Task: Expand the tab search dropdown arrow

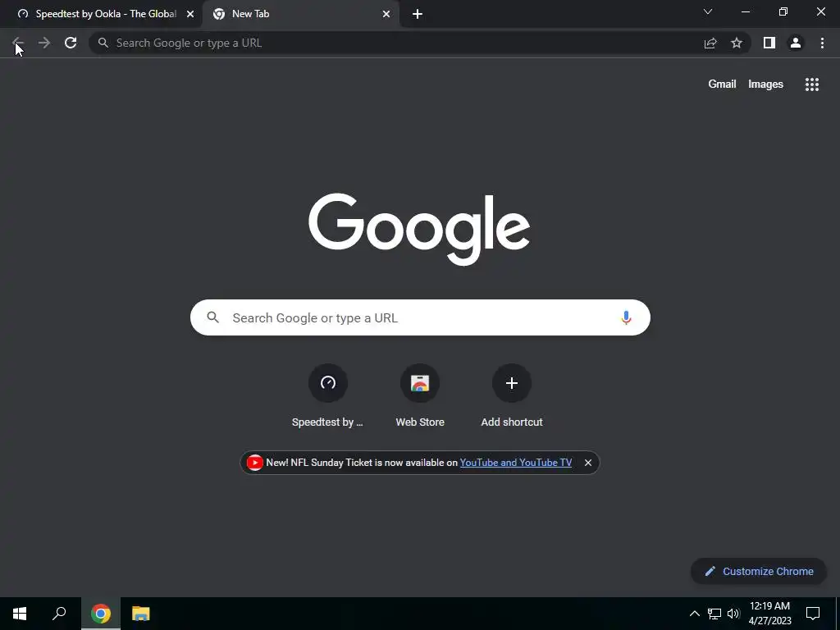Action: pyautogui.click(x=708, y=11)
